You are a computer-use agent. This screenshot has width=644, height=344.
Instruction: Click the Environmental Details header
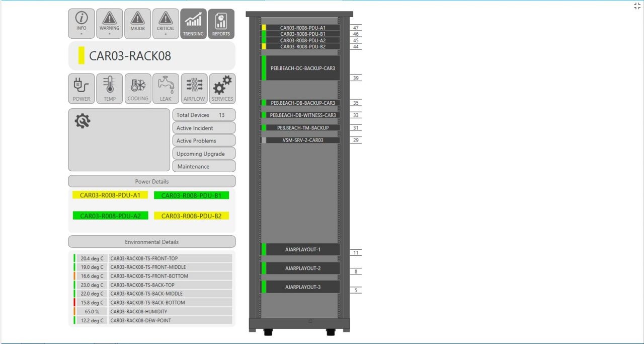(x=152, y=242)
